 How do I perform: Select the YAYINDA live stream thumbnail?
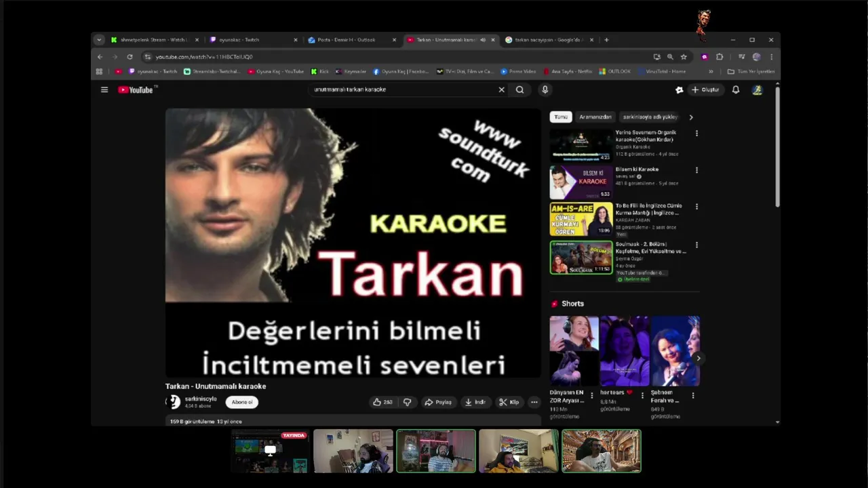[x=270, y=451]
